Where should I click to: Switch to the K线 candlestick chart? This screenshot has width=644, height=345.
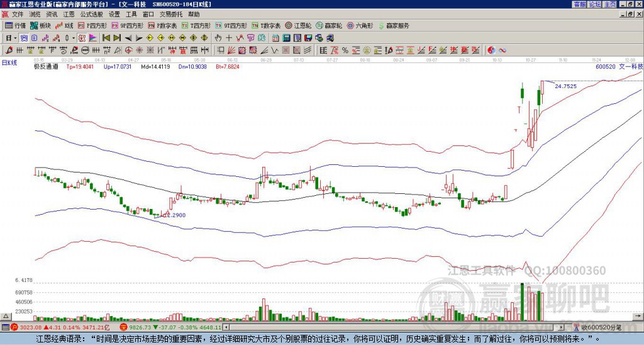click(64, 25)
